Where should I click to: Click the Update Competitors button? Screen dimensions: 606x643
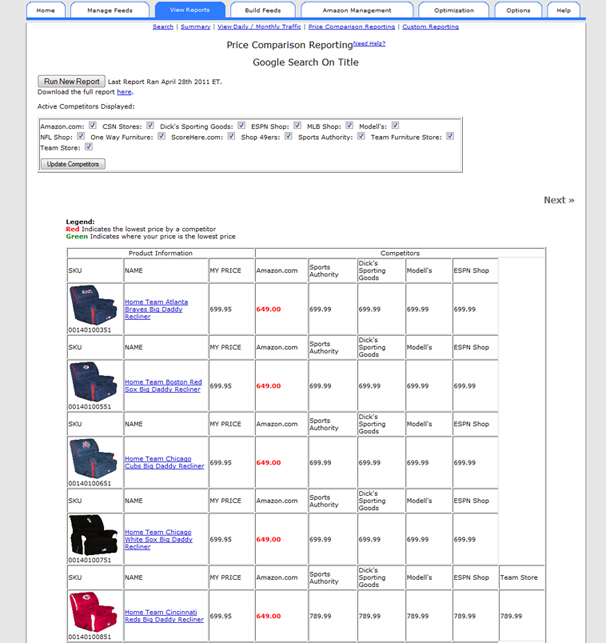[x=73, y=164]
